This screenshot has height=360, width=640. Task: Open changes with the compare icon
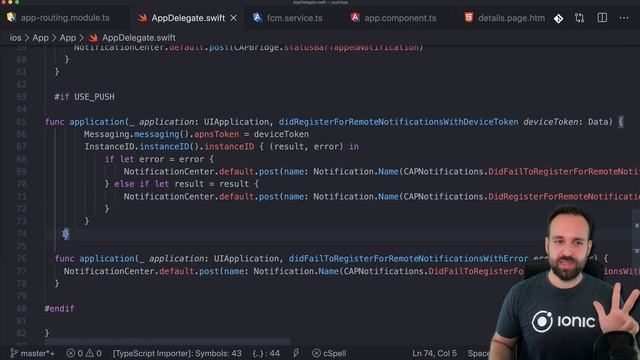click(579, 18)
